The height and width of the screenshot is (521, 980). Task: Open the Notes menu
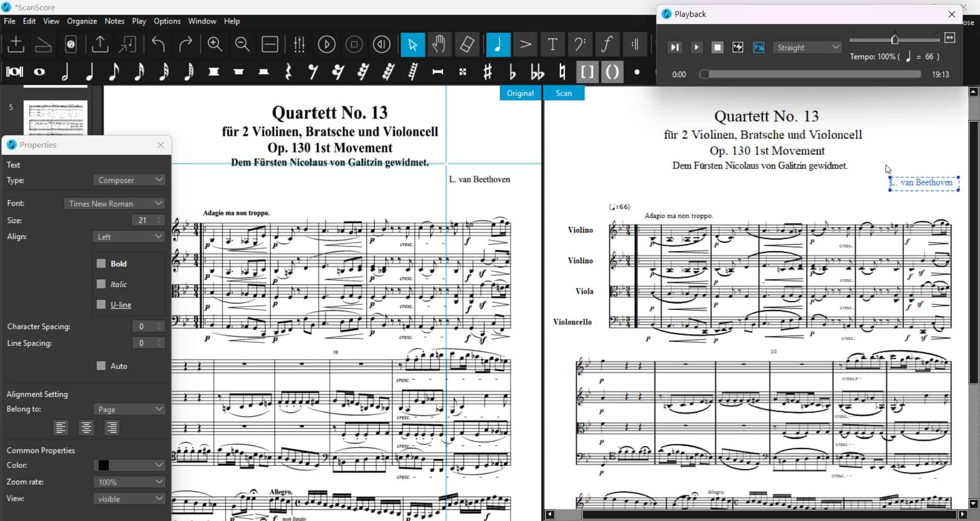click(x=114, y=21)
